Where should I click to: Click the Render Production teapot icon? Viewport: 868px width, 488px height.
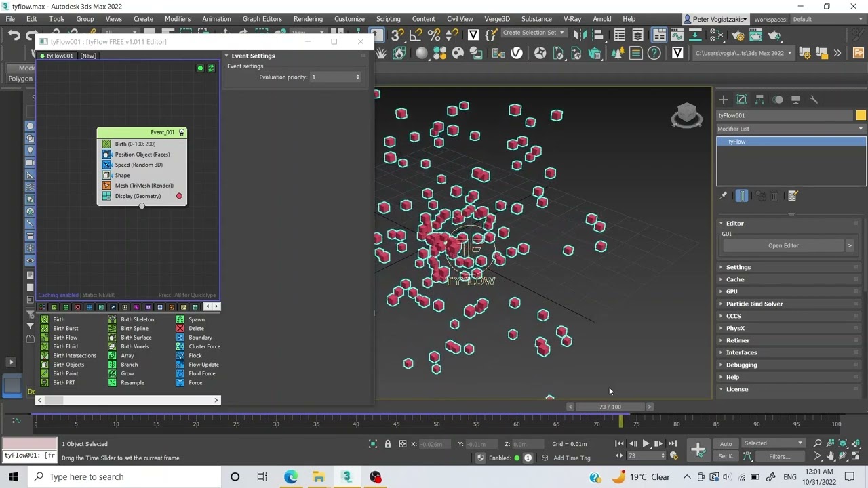(x=774, y=35)
